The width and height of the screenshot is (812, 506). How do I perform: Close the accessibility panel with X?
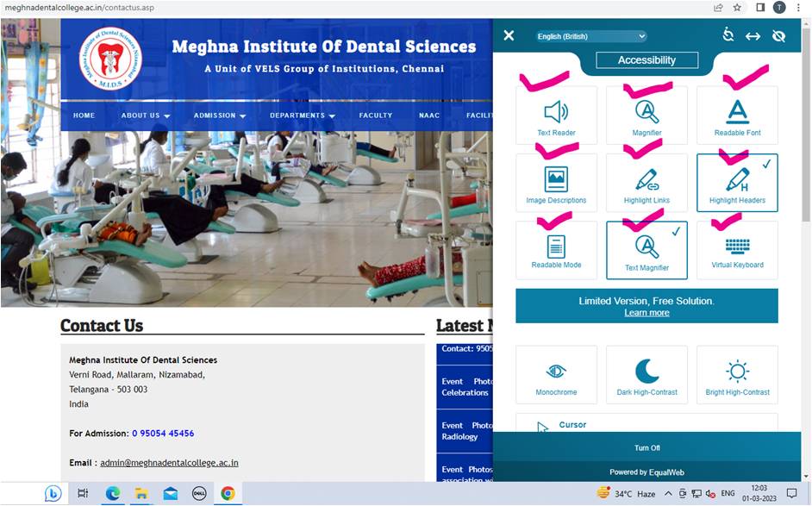[x=509, y=35]
